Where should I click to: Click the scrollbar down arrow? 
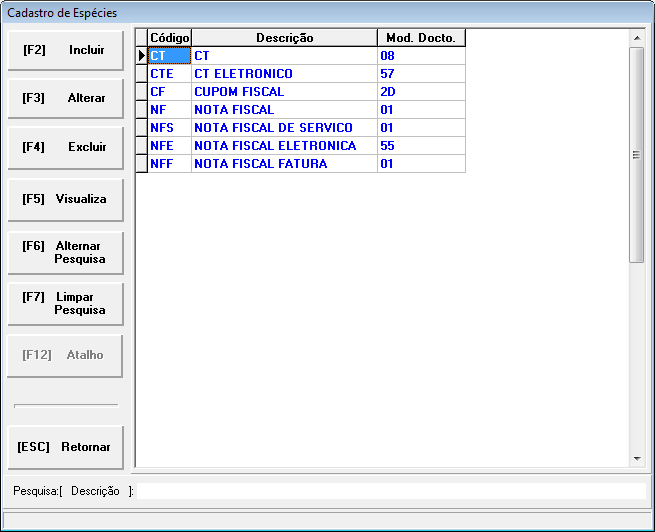tap(637, 457)
